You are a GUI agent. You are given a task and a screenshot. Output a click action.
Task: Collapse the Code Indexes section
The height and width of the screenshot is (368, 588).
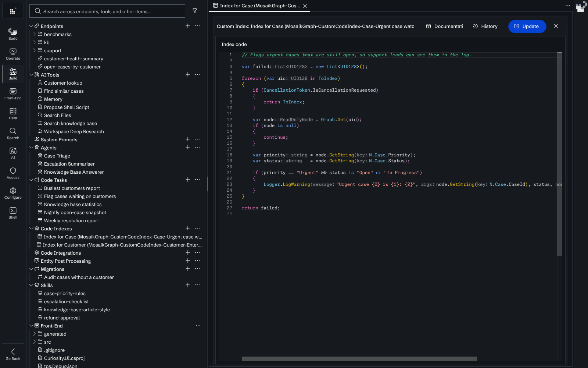tap(32, 229)
